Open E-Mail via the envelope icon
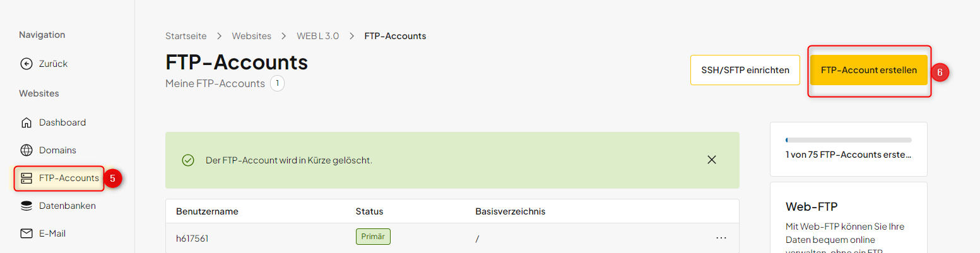 tap(27, 233)
